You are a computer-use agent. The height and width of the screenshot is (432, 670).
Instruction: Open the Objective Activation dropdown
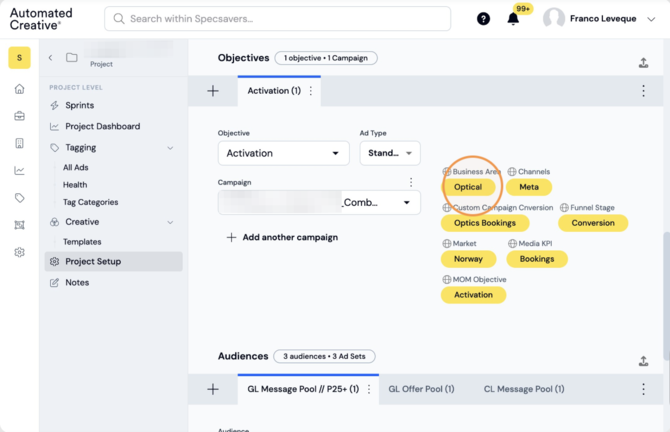[x=284, y=153]
